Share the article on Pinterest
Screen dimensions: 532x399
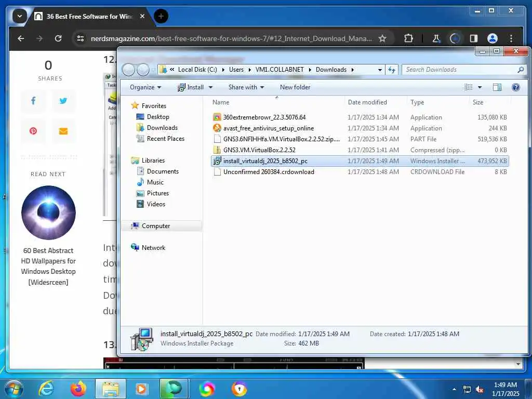pyautogui.click(x=33, y=130)
